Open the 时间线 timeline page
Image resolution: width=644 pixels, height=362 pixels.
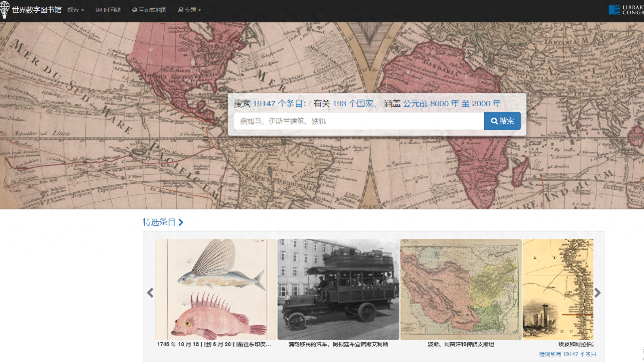tap(108, 10)
